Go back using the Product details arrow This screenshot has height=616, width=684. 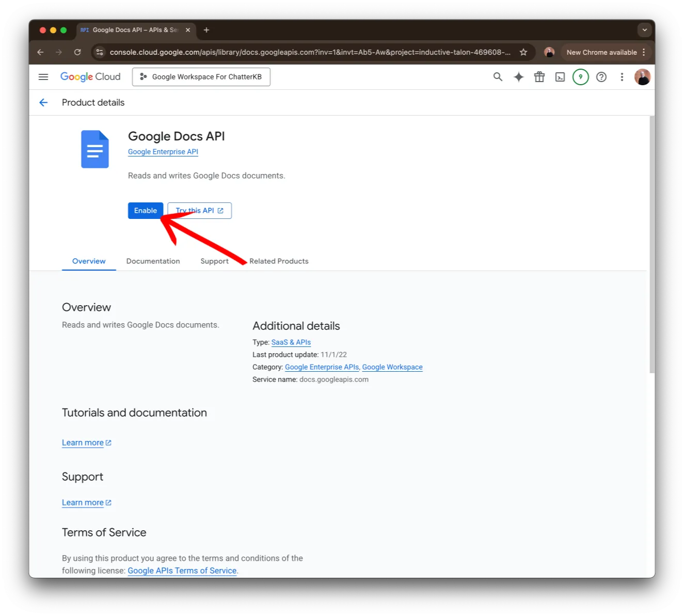click(x=43, y=103)
